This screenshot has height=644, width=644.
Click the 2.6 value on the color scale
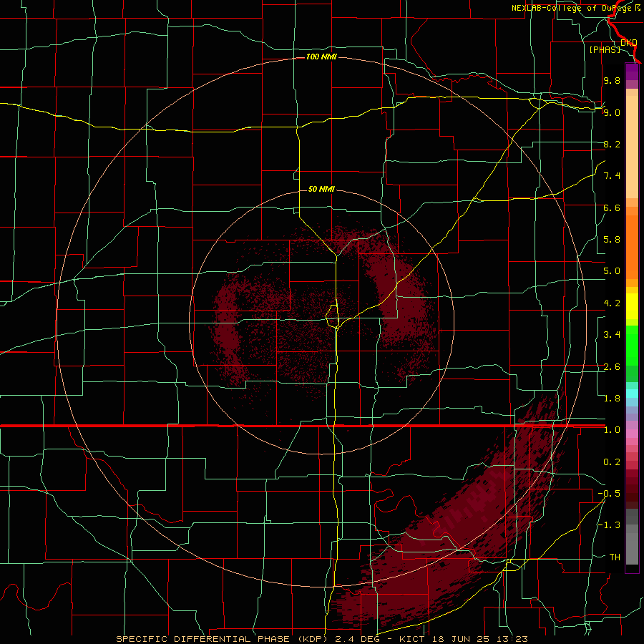pos(612,367)
